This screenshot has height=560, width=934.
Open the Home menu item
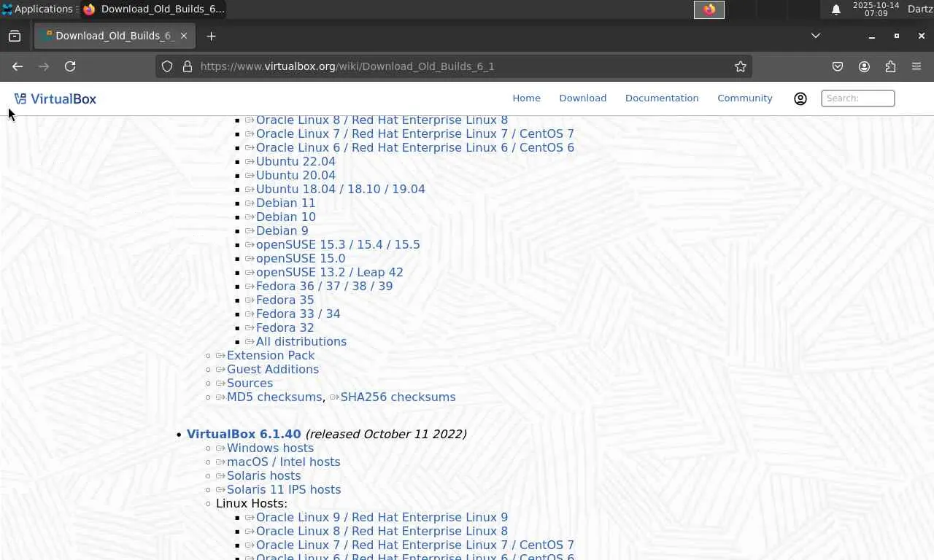coord(526,98)
